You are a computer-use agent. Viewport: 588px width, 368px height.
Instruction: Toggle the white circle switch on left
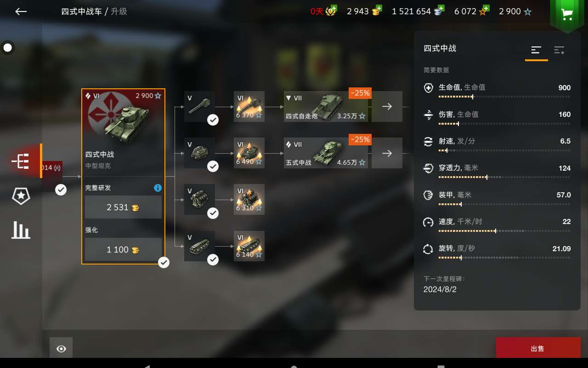pos(8,47)
